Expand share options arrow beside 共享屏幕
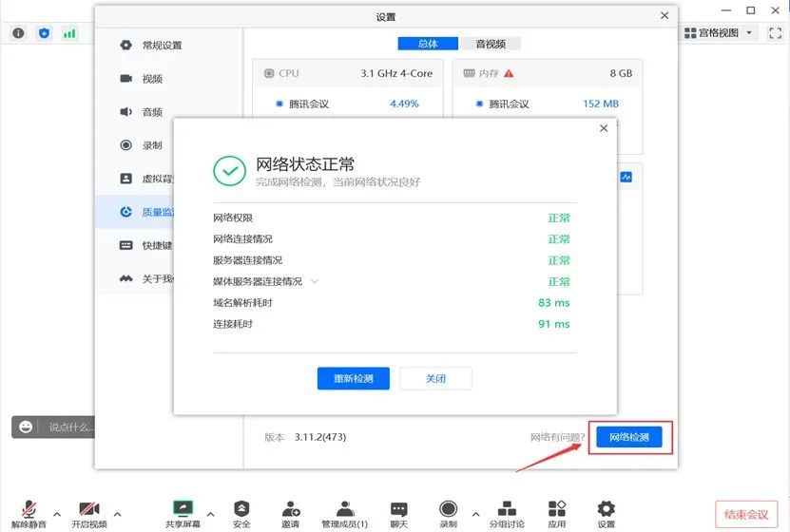 click(211, 514)
